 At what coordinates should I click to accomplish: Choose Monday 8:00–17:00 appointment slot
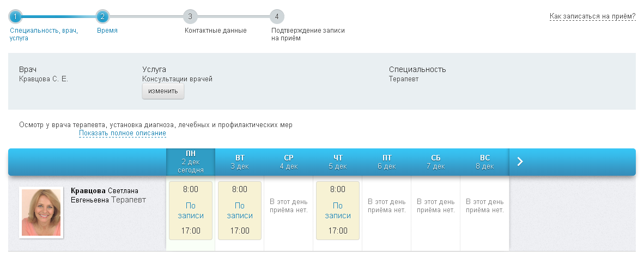(191, 211)
